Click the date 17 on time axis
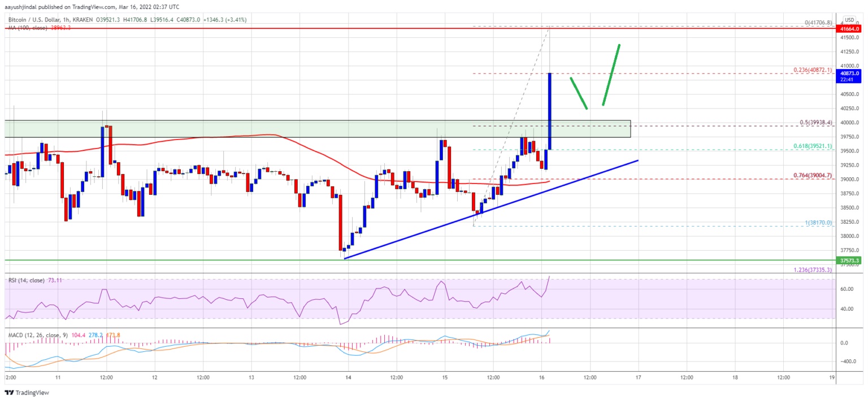The height and width of the screenshot is (401, 868). tap(638, 376)
